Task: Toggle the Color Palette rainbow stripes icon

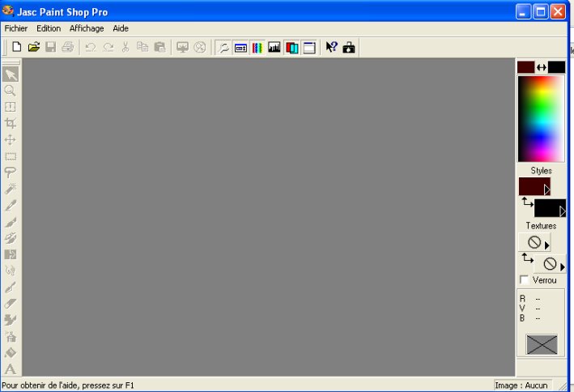Action: click(257, 48)
